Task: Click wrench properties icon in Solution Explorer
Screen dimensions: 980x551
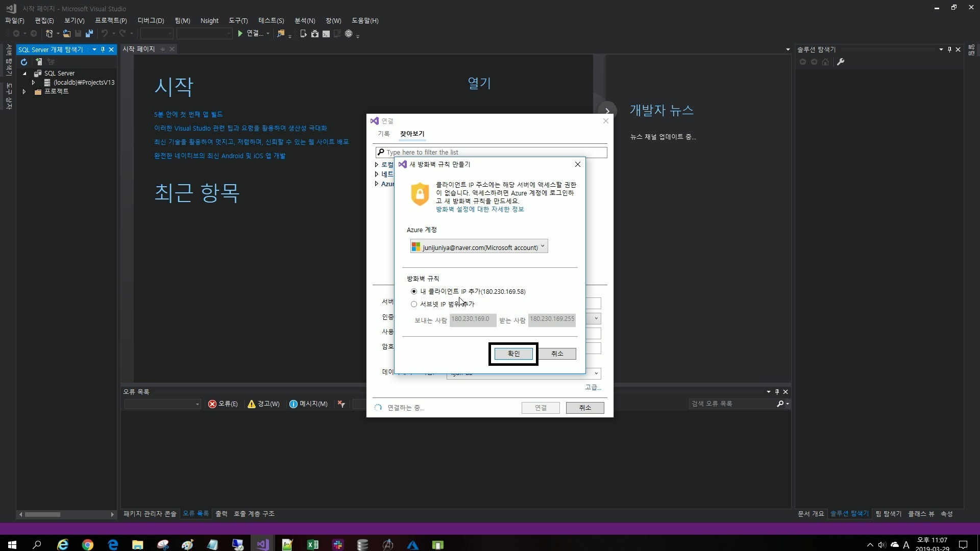Action: [841, 62]
